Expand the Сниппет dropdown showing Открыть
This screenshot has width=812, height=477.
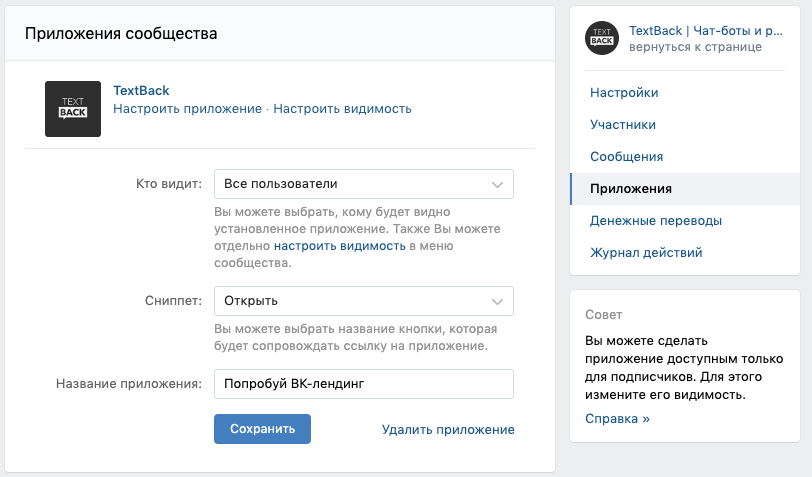tap(364, 301)
